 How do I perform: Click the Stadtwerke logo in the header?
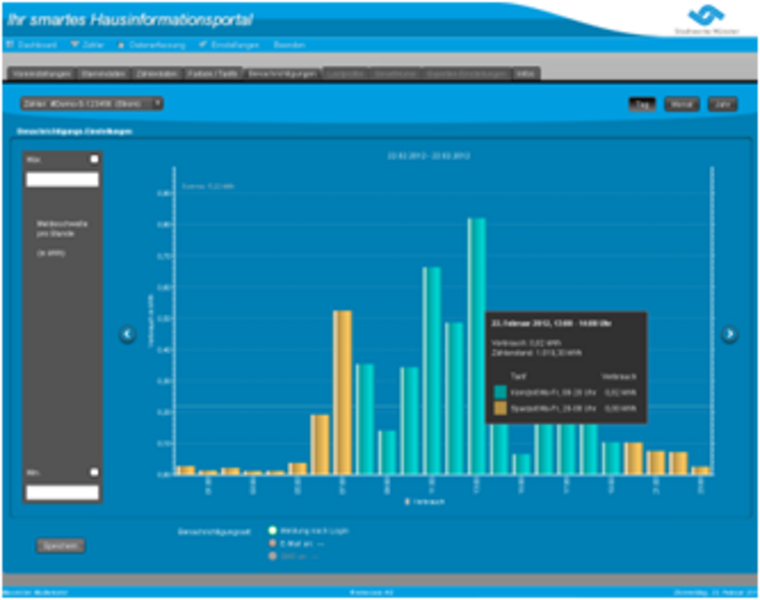(x=707, y=19)
